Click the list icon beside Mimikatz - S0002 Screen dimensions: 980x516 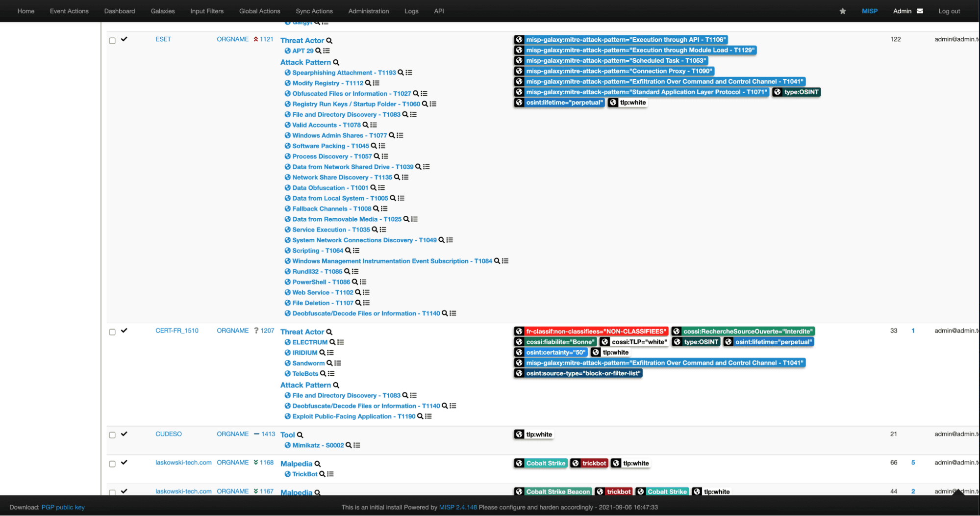pyautogui.click(x=357, y=445)
